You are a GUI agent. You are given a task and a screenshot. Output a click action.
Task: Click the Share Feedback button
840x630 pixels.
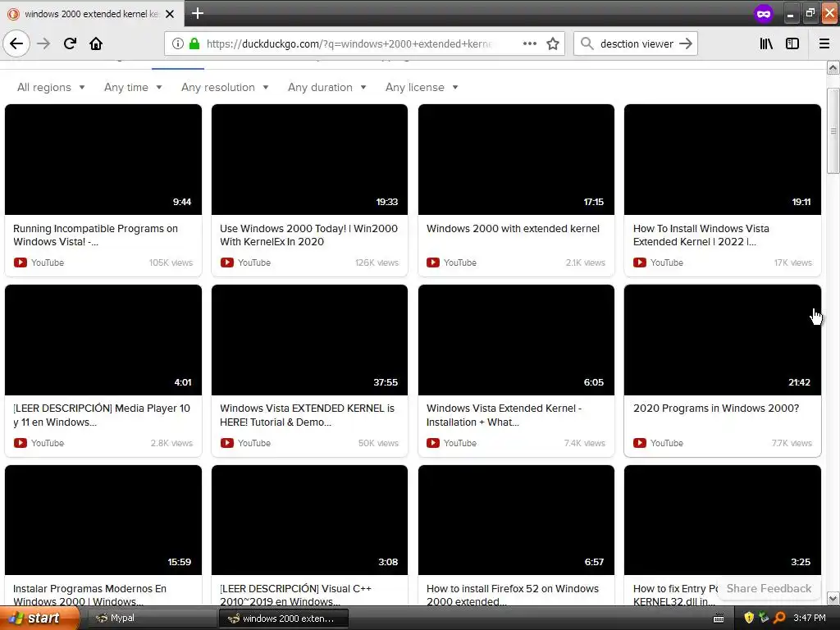tap(769, 588)
